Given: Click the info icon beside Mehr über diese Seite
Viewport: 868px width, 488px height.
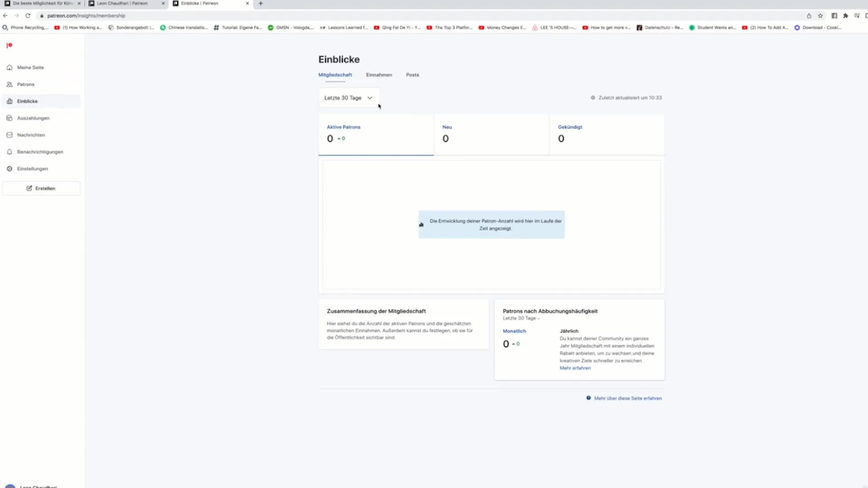Looking at the screenshot, I should [x=589, y=398].
